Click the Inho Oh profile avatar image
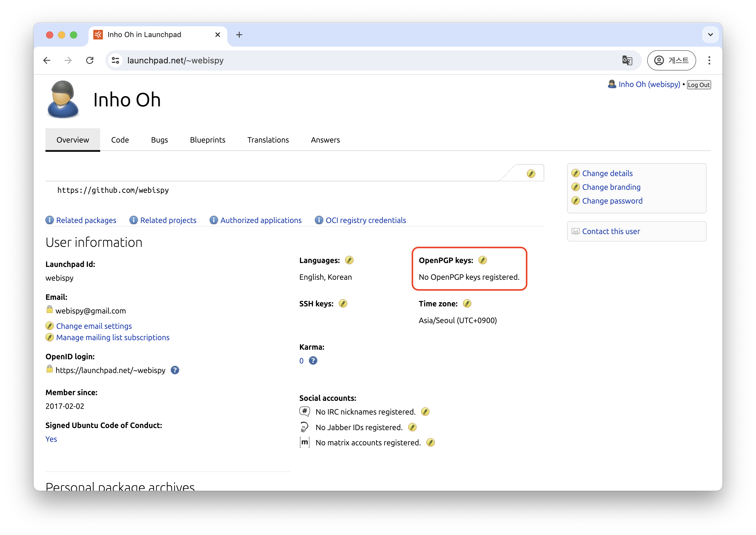 [63, 99]
